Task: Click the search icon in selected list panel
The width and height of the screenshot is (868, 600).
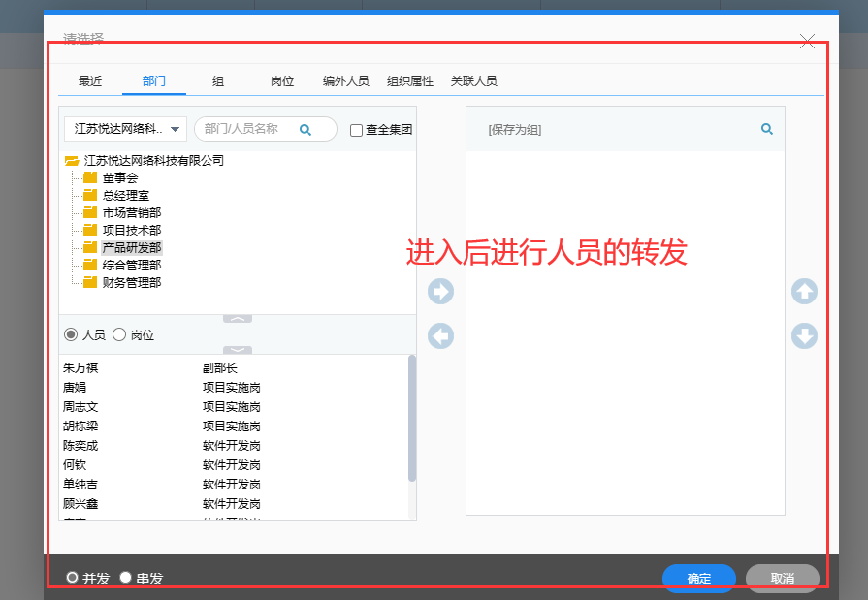Action: click(766, 129)
